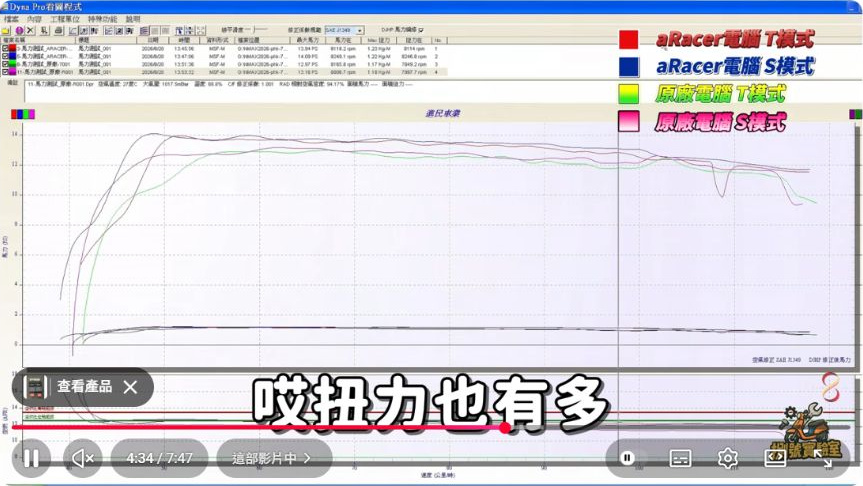Click the second cursor tool icon

click(x=190, y=31)
